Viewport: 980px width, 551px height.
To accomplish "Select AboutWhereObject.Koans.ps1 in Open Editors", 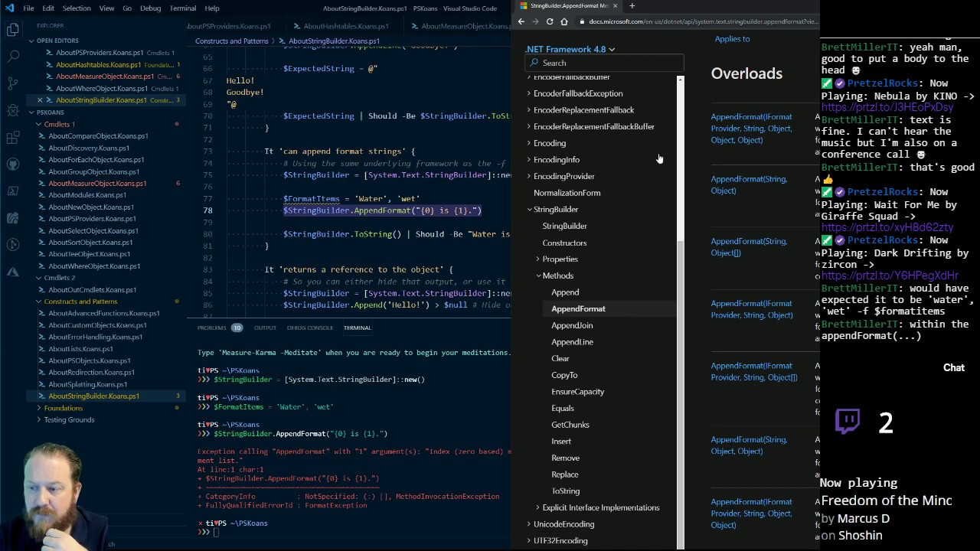I will coord(101,88).
